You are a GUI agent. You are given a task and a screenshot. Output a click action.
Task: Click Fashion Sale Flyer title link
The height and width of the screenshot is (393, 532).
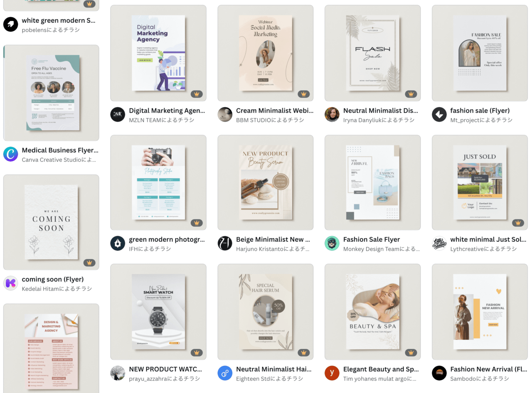[x=372, y=239]
